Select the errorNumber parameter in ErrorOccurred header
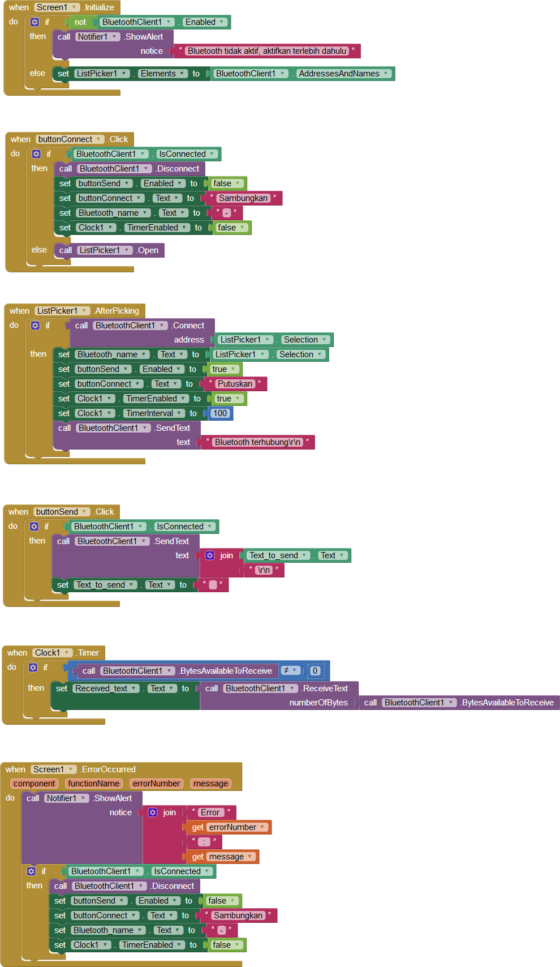The image size is (560, 967). [156, 784]
